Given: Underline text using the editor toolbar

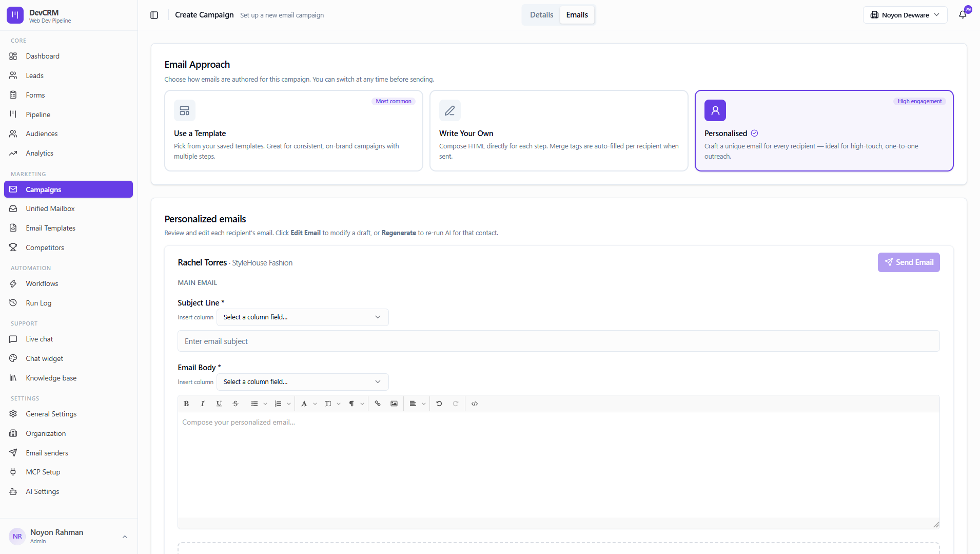Looking at the screenshot, I should 219,404.
